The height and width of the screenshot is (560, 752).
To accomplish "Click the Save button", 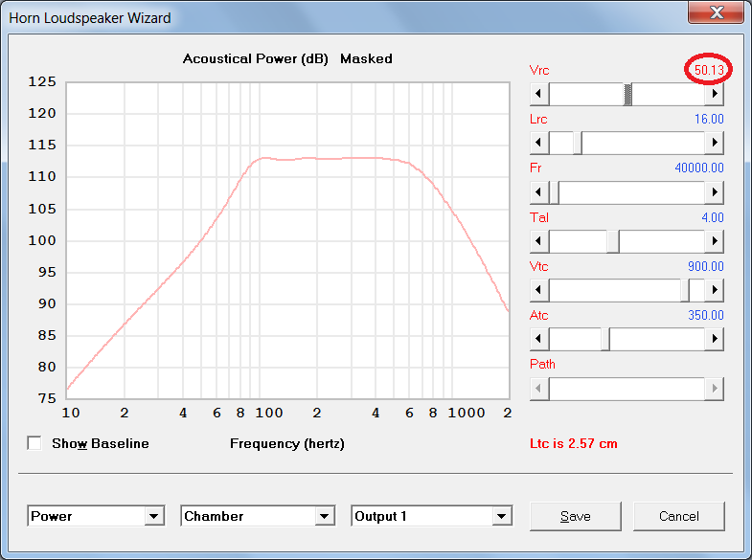I will [576, 516].
